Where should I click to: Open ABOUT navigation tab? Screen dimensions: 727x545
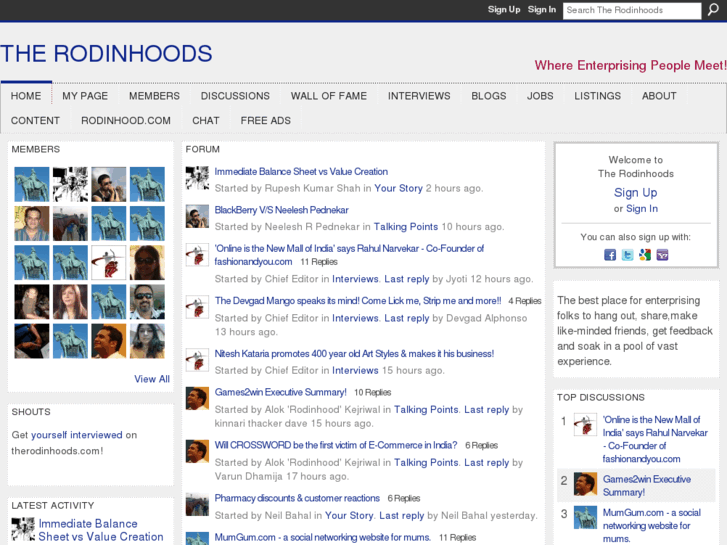(x=659, y=96)
